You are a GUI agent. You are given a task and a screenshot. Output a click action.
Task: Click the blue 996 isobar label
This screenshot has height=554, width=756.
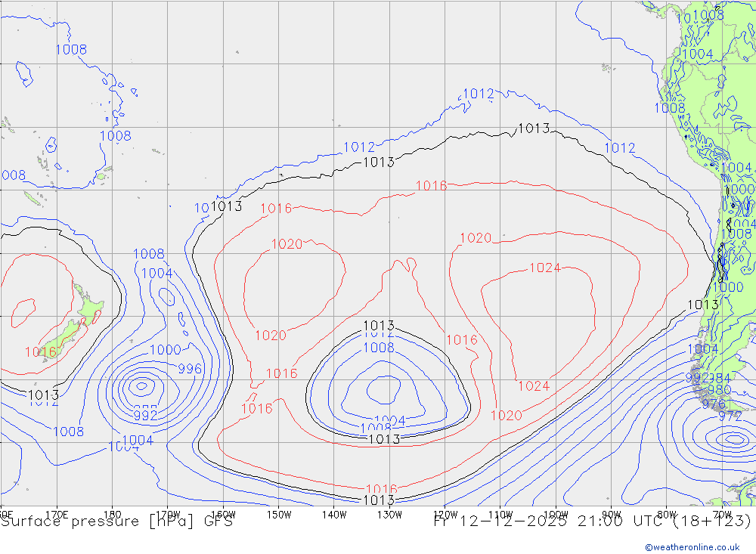(x=190, y=369)
